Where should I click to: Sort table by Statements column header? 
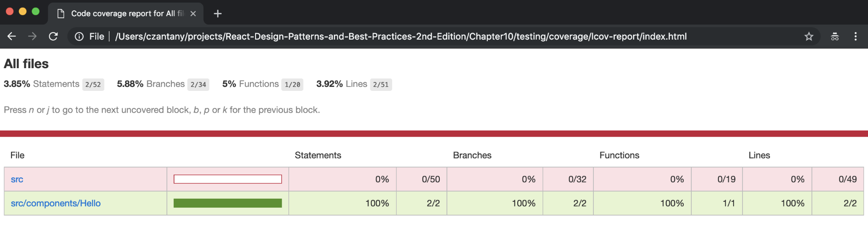[x=318, y=155]
